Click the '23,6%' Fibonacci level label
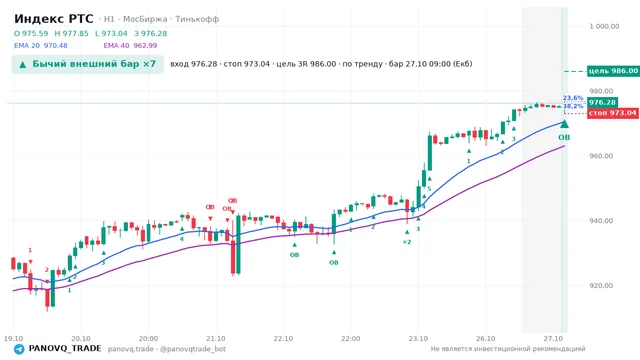640x360 pixels. click(x=573, y=98)
